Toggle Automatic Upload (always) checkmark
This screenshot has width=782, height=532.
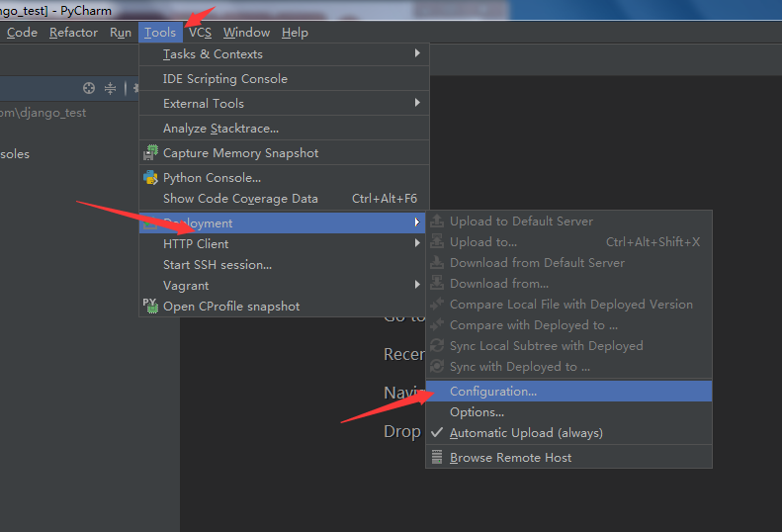click(x=437, y=432)
